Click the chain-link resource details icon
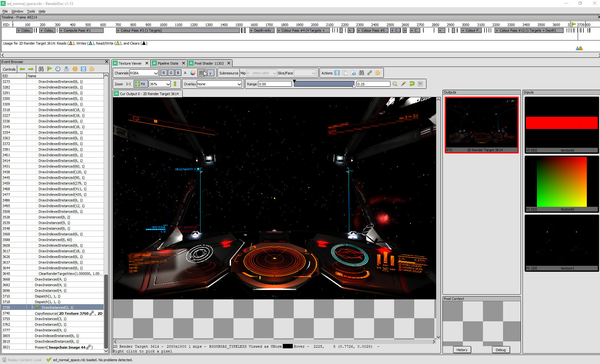600x364 pixels. [x=370, y=73]
